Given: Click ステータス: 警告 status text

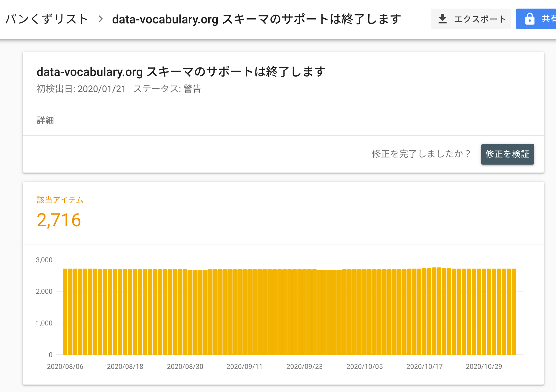Looking at the screenshot, I should (167, 89).
